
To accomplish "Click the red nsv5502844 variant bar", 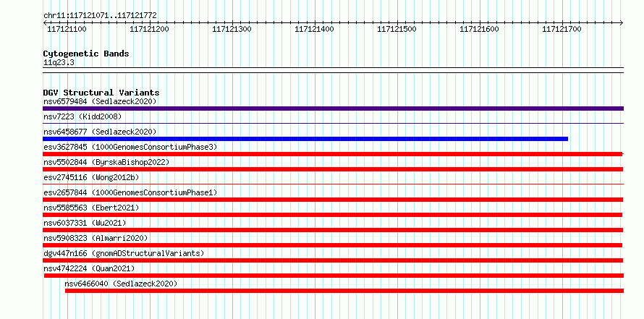I will click(333, 169).
